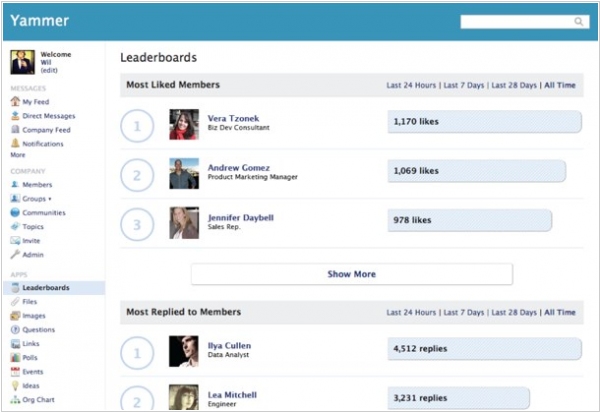Click Andrew Gomez's profile photo

184,174
